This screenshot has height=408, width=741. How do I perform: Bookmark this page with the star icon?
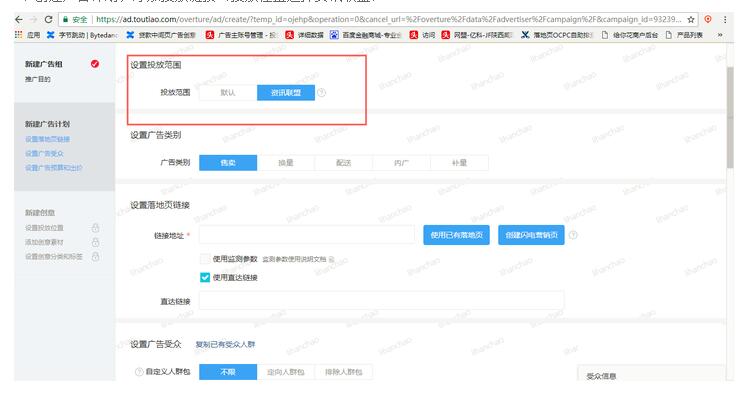pos(691,19)
